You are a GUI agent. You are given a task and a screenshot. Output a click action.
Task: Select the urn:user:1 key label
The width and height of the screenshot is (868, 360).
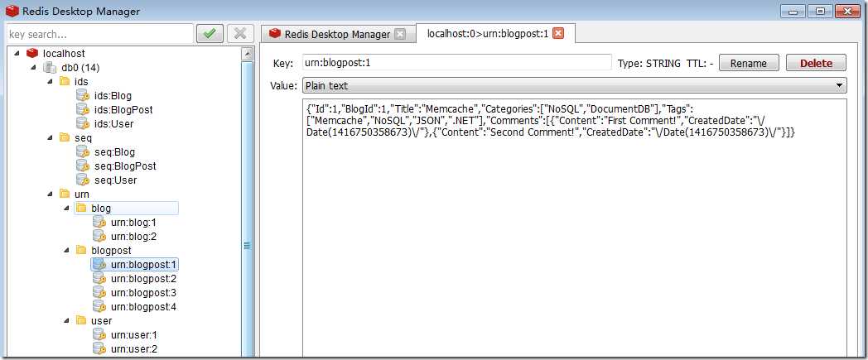134,334
